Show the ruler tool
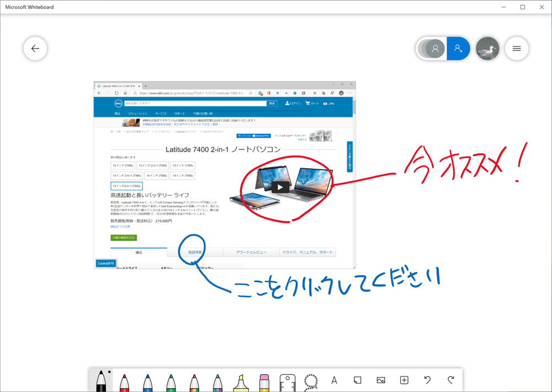 click(x=287, y=383)
